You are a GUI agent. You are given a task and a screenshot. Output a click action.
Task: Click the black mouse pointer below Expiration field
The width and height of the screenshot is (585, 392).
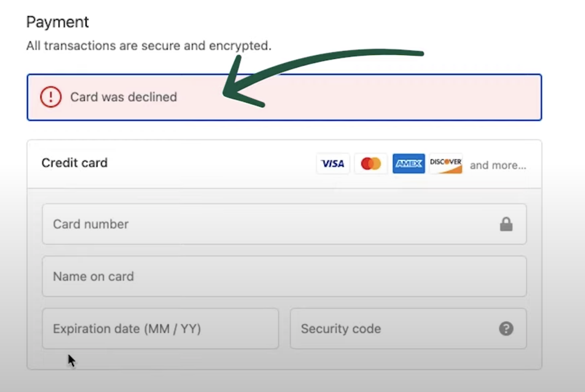click(x=71, y=361)
